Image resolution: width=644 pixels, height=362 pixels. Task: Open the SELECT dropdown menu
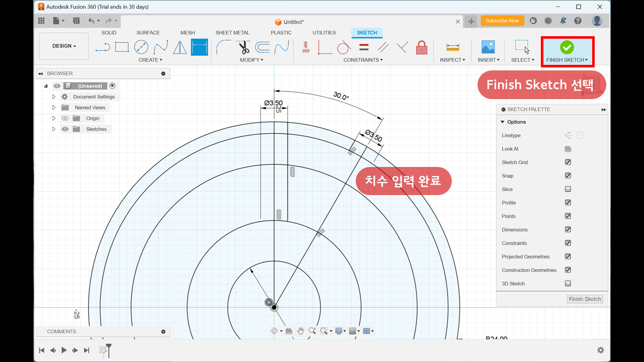click(x=523, y=60)
